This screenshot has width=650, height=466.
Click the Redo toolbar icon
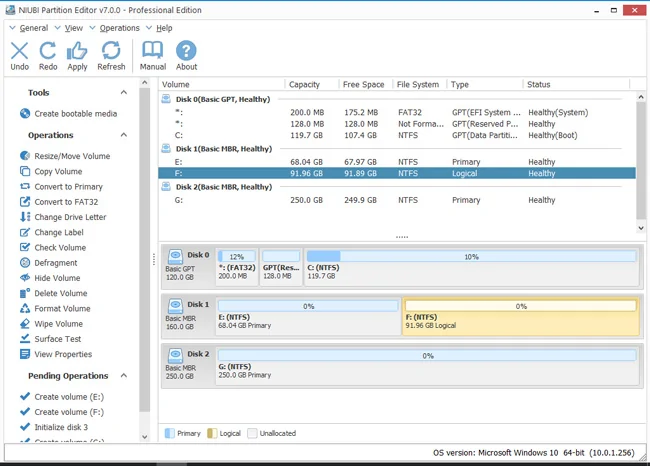pos(48,55)
